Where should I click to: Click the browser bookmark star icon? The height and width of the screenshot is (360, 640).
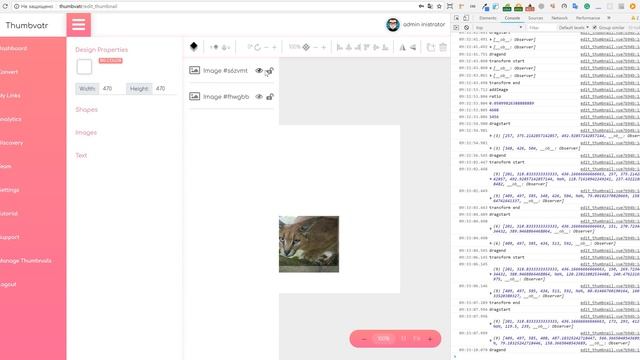coord(439,6)
